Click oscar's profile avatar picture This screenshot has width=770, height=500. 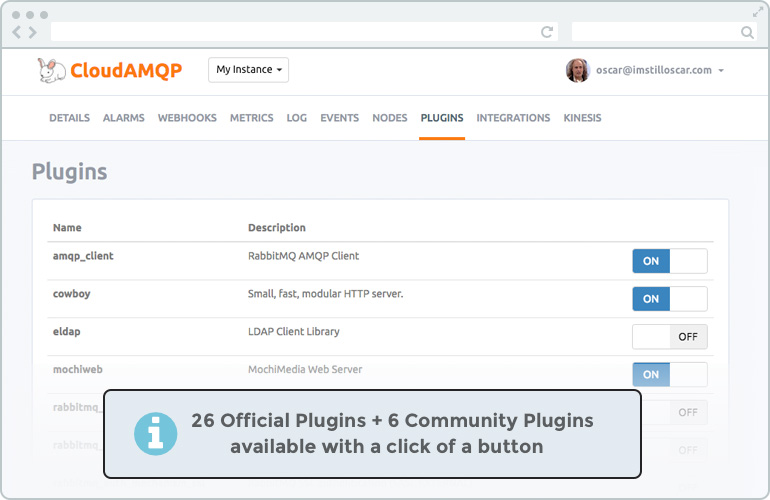click(578, 70)
